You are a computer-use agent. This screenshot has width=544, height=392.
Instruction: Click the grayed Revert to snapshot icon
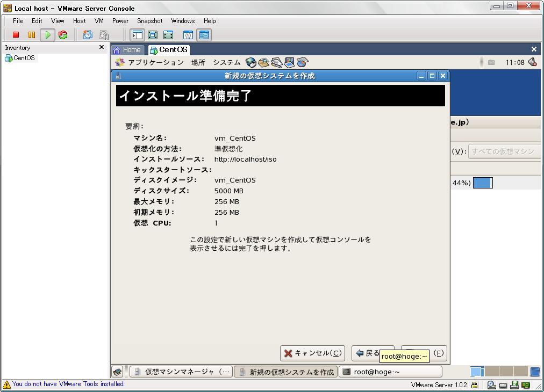click(104, 35)
